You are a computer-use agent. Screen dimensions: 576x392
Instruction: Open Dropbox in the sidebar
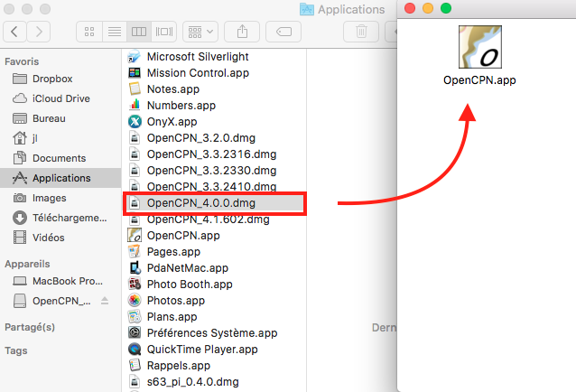point(60,79)
